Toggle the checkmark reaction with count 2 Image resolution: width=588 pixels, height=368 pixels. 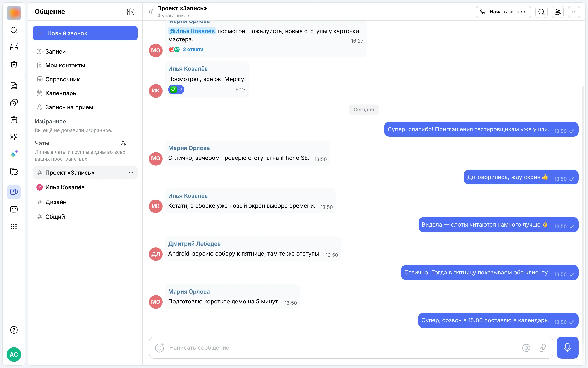tap(176, 90)
